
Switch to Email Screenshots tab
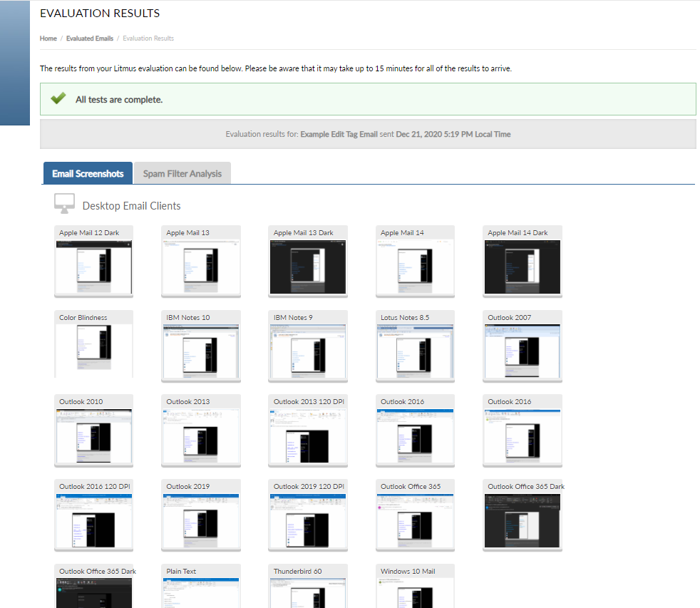point(88,173)
